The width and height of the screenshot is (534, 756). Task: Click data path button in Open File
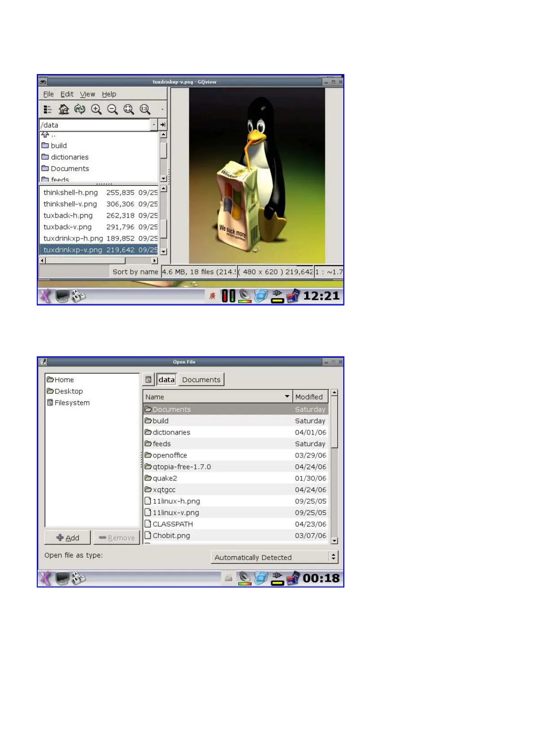click(166, 379)
